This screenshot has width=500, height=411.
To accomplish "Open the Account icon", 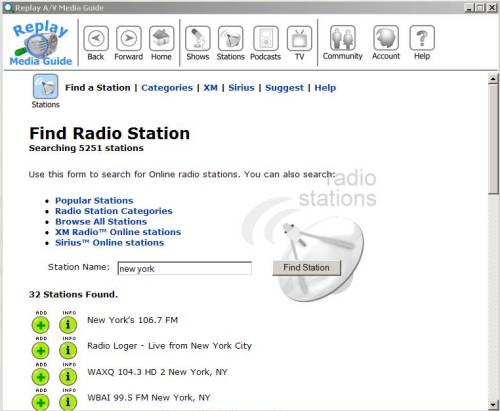I will click(386, 38).
